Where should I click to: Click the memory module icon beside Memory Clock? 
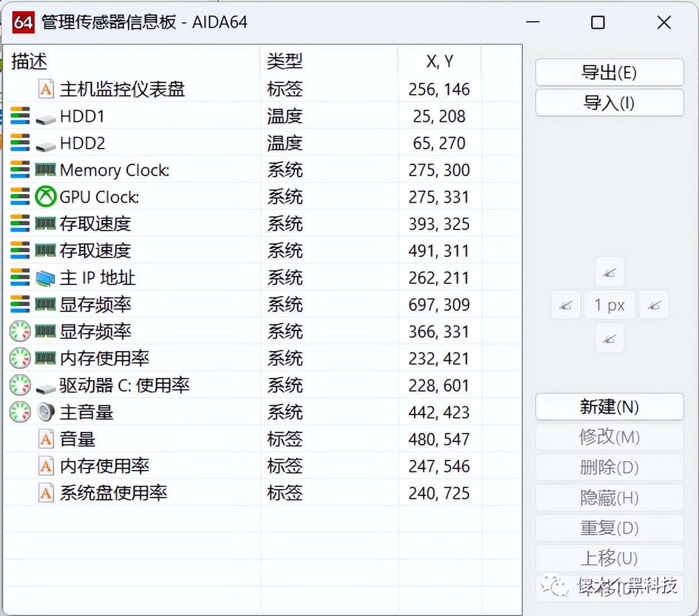click(x=45, y=169)
